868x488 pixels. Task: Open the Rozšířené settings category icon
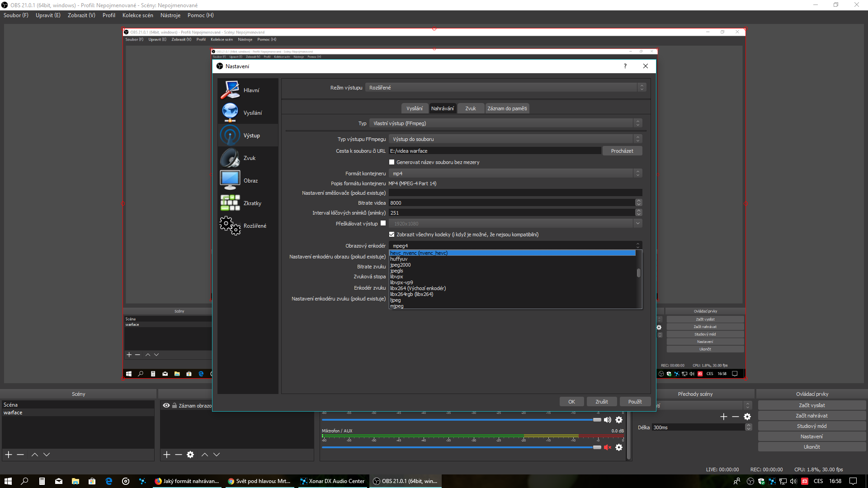(230, 225)
